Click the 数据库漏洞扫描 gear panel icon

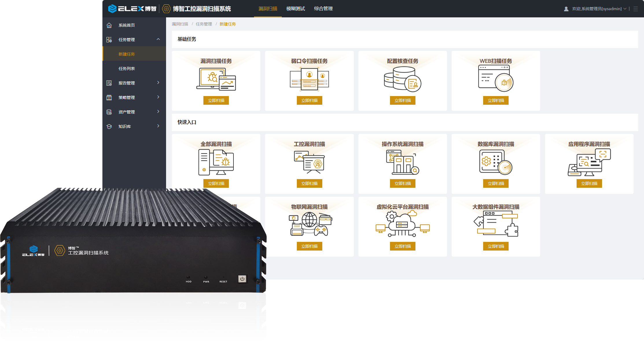(x=496, y=162)
